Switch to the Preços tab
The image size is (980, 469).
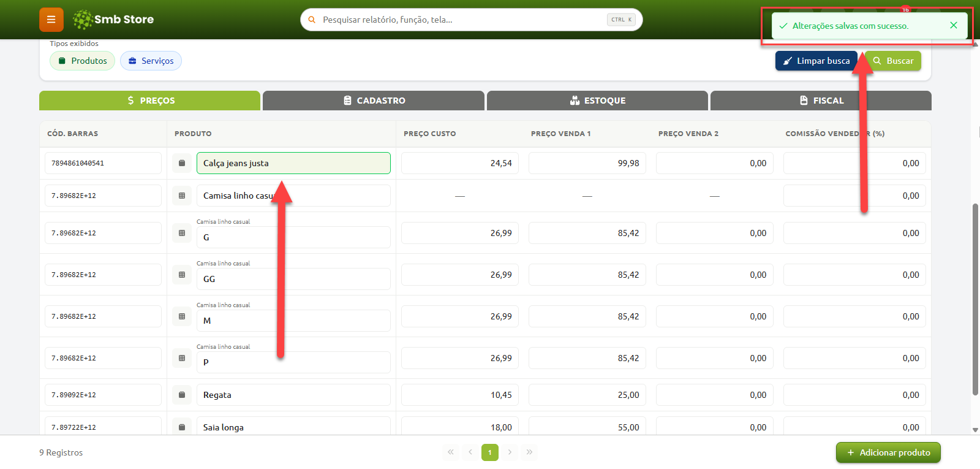[150, 101]
